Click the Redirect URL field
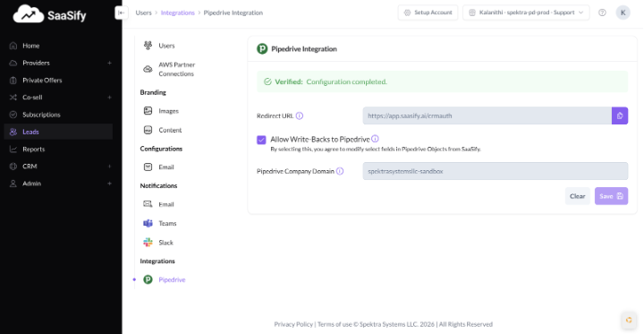This screenshot has height=334, width=644. point(487,116)
